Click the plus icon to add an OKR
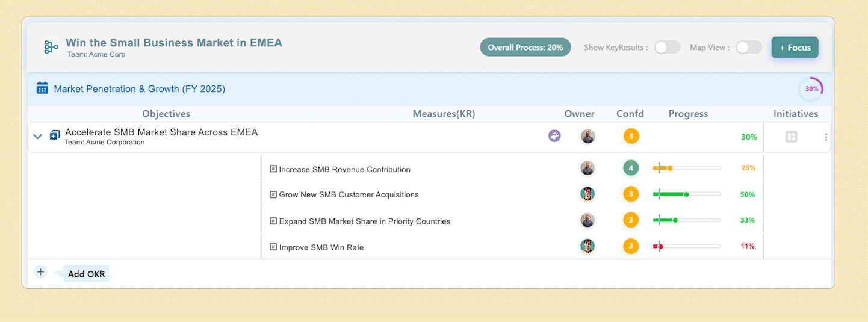 coord(40,272)
